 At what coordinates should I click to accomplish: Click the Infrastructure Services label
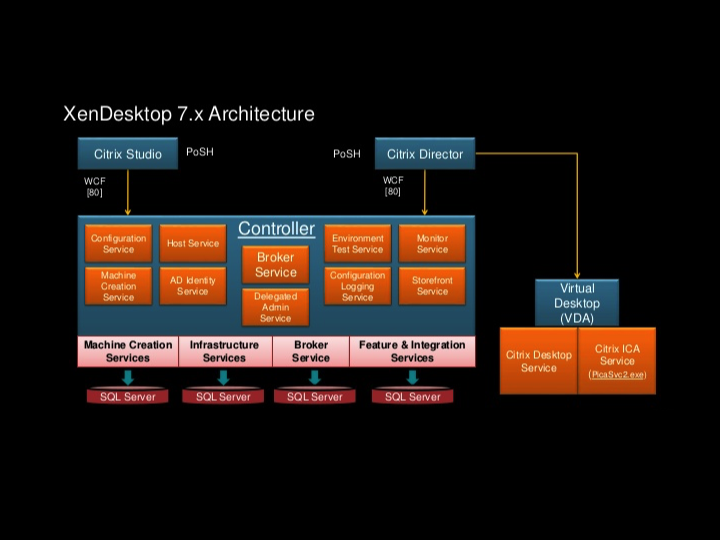pos(225,351)
